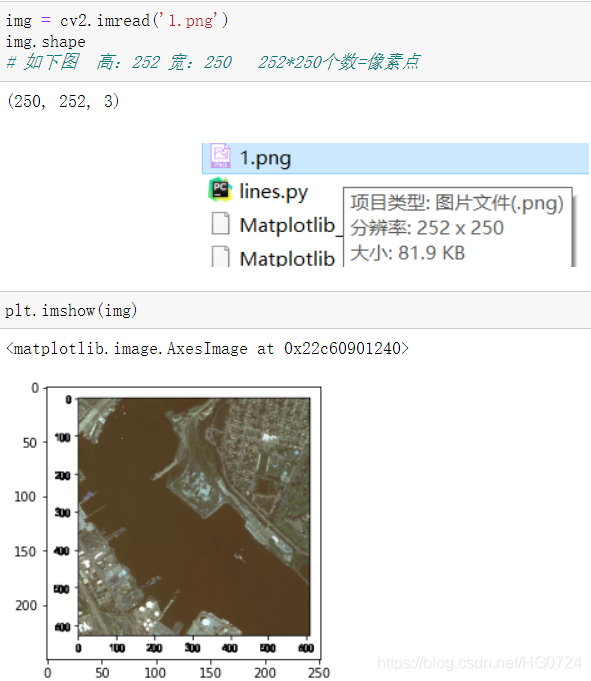Click the outer y-axis tick label 100
This screenshot has height=681, width=591.
[26, 496]
